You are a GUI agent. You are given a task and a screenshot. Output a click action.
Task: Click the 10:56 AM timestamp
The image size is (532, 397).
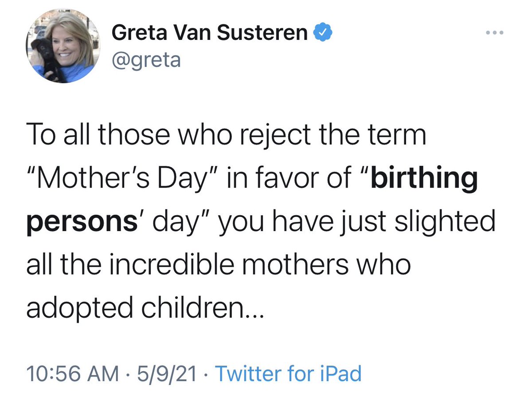coord(72,373)
